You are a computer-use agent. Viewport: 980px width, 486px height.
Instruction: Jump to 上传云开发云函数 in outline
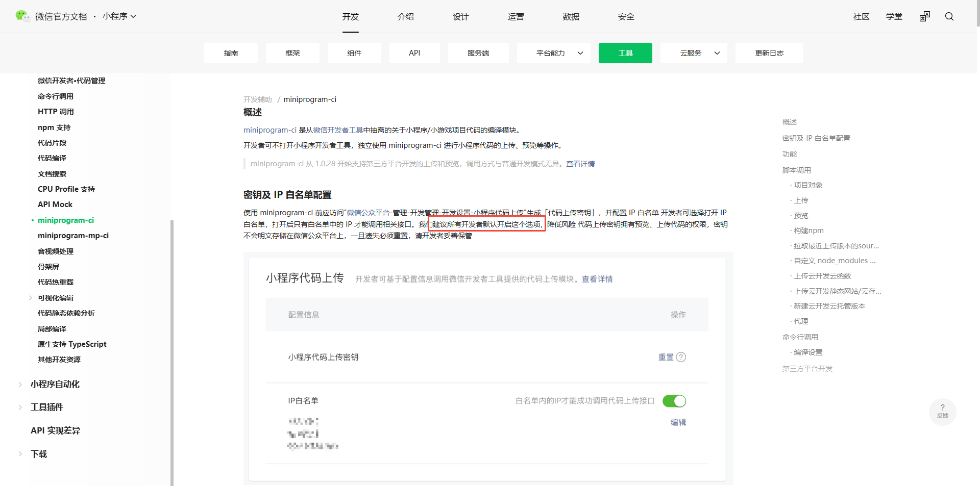pos(822,276)
